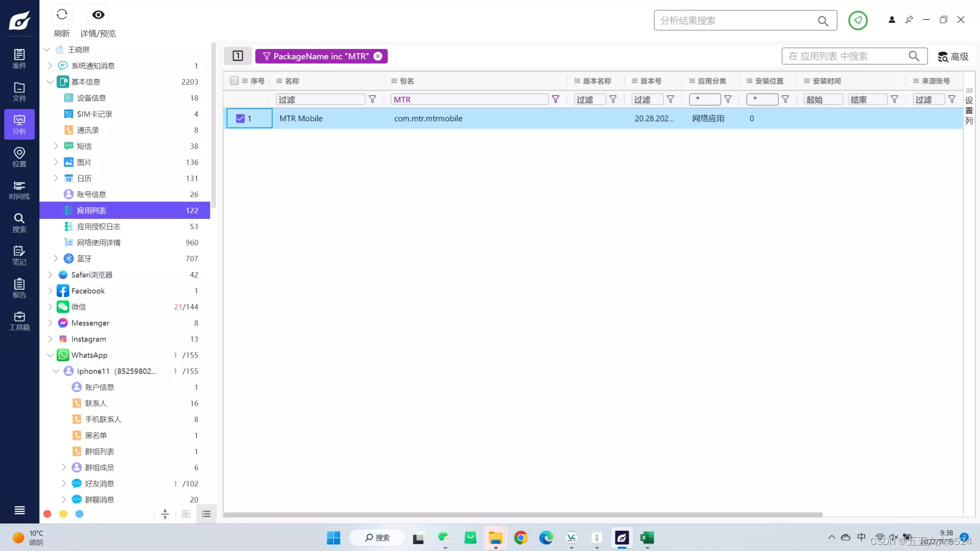Viewport: 980px width, 551px height.
Task: Click the 高级 advanced search button
Action: point(953,57)
